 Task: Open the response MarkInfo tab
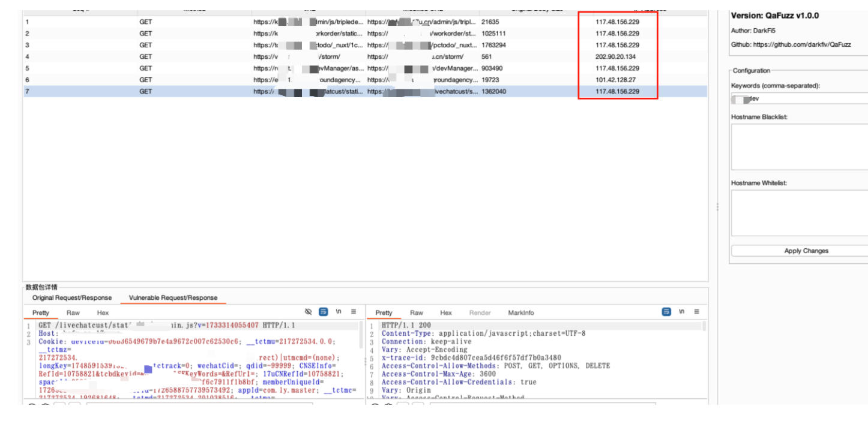pyautogui.click(x=520, y=312)
